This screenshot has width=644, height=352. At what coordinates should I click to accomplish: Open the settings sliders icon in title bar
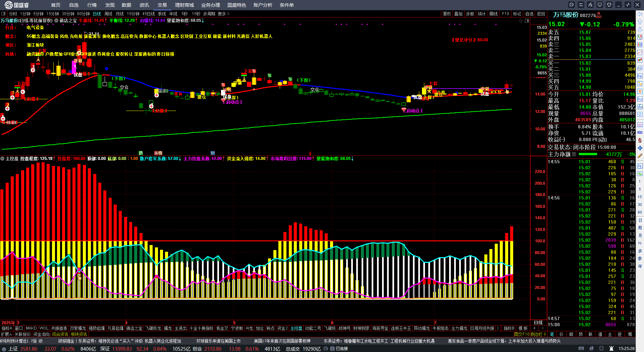581,5
